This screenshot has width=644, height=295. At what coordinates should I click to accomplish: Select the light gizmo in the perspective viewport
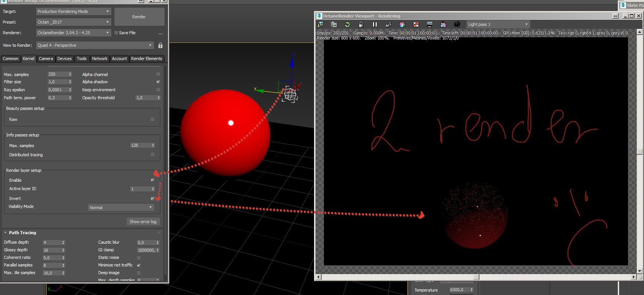[290, 94]
